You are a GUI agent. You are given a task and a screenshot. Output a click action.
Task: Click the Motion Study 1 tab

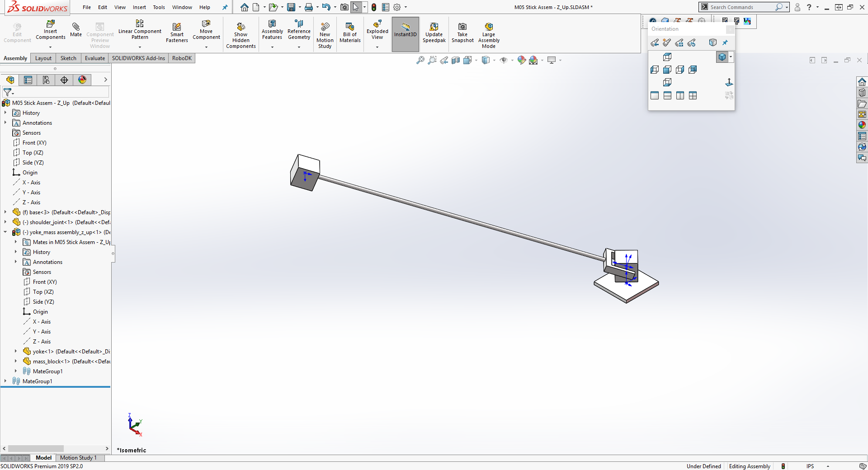click(78, 458)
